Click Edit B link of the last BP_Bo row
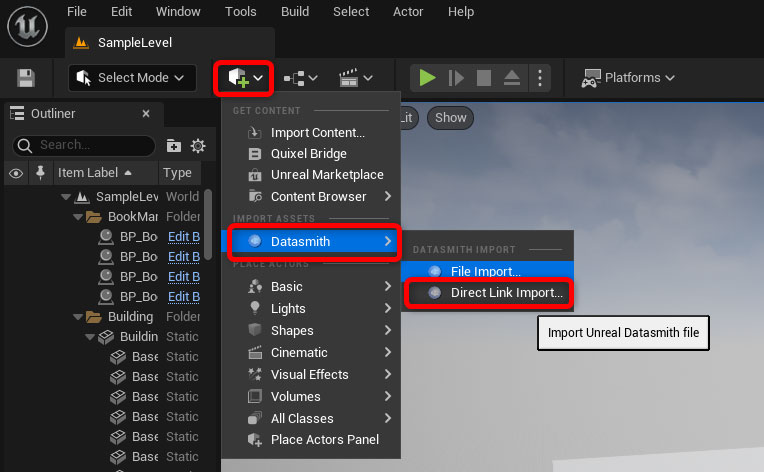 [x=184, y=297]
